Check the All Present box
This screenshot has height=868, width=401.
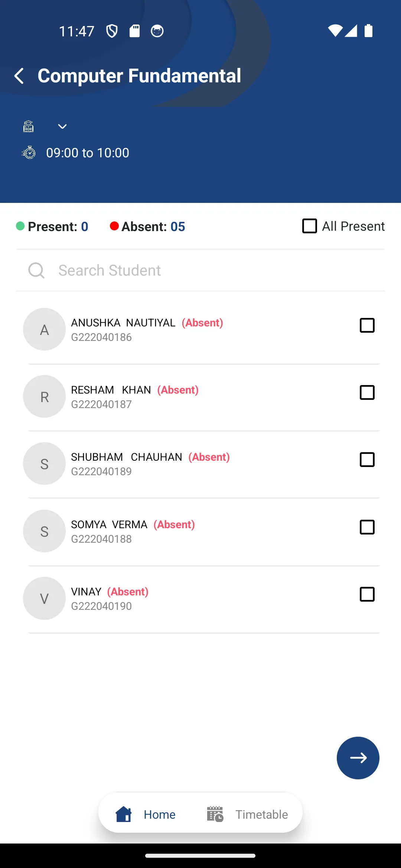click(x=310, y=226)
